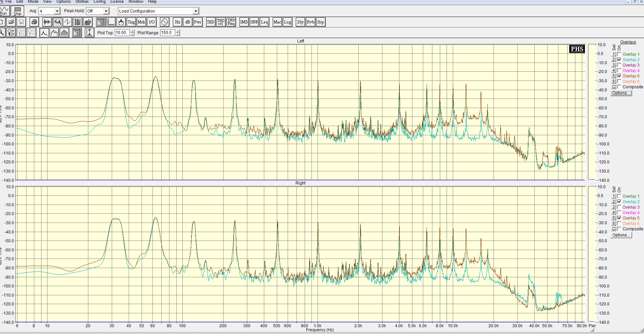Open the Load Configuration combo box

(196, 11)
